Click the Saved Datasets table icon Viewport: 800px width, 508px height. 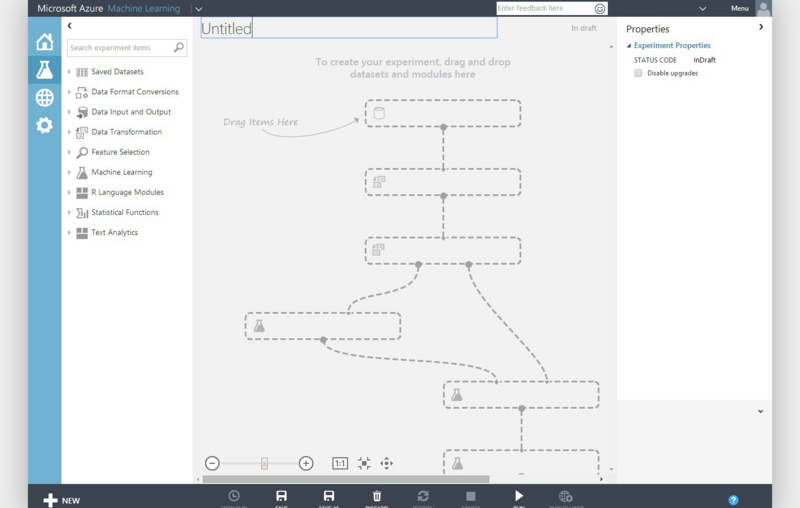[x=82, y=72]
